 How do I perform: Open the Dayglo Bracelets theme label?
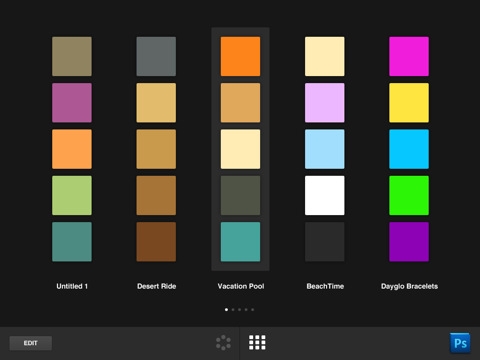(409, 286)
